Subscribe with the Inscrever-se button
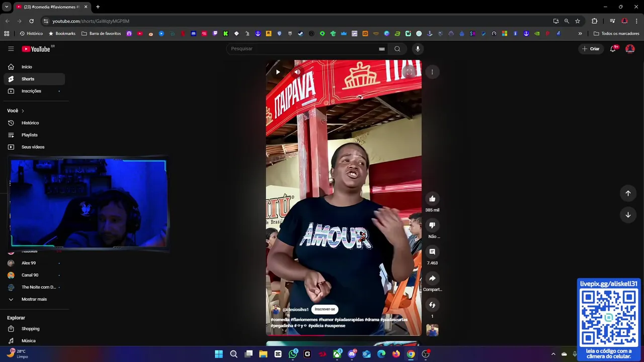This screenshot has width=644, height=362. (x=325, y=309)
